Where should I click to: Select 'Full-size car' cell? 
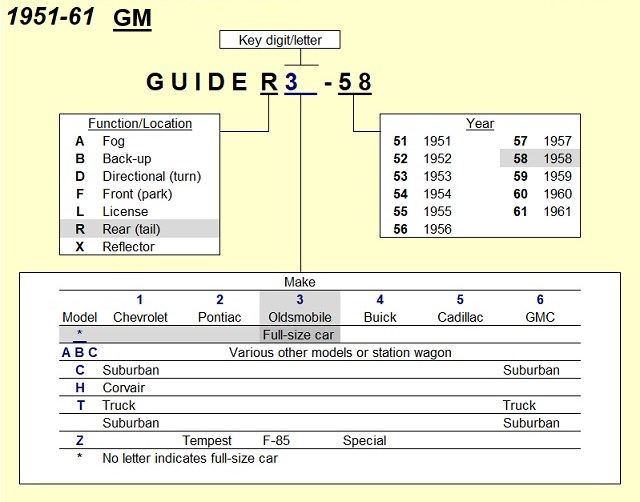299,335
